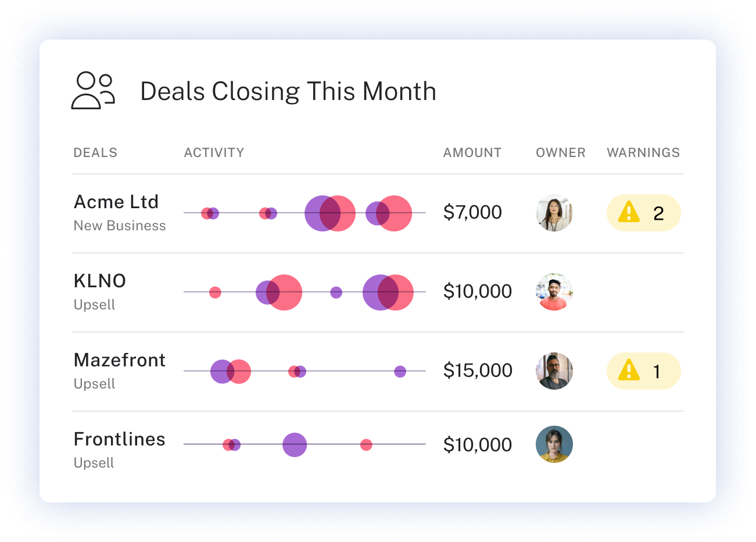Click the large purple activity bubble for Frontlines
The height and width of the screenshot is (542, 756).
(295, 445)
